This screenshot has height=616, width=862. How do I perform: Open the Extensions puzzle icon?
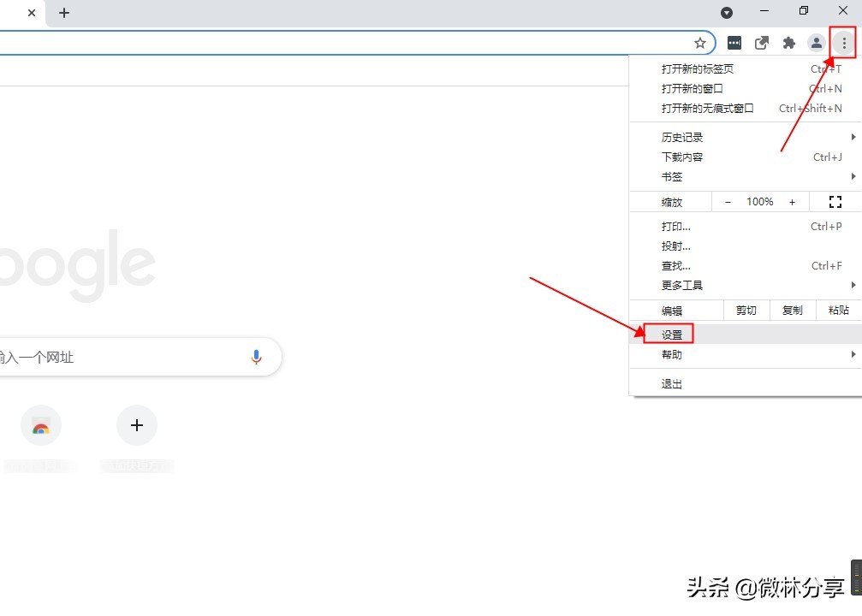789,42
